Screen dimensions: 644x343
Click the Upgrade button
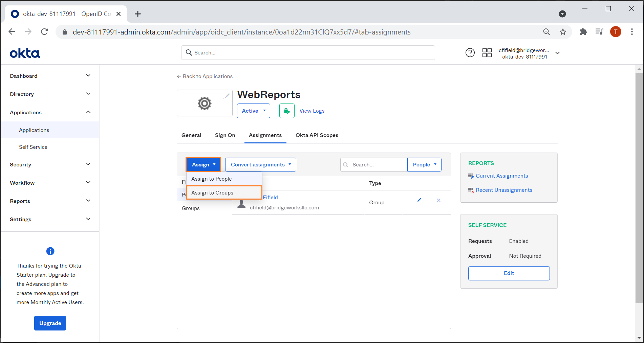point(50,323)
